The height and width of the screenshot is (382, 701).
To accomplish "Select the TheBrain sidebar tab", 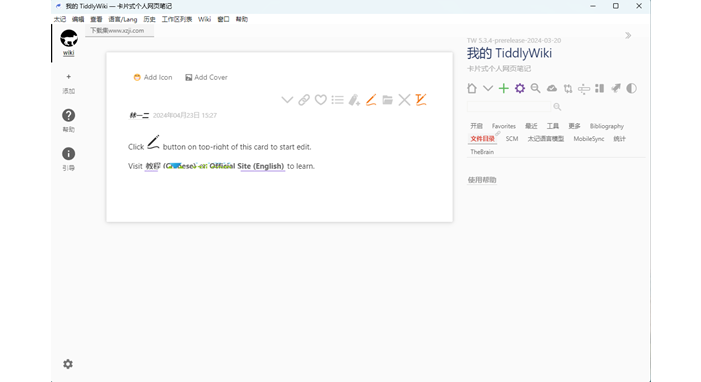I will pos(482,152).
